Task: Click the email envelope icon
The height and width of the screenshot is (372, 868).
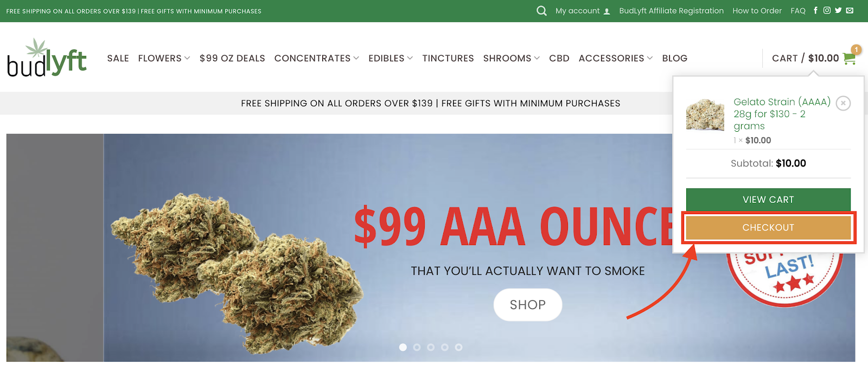Action: point(850,10)
